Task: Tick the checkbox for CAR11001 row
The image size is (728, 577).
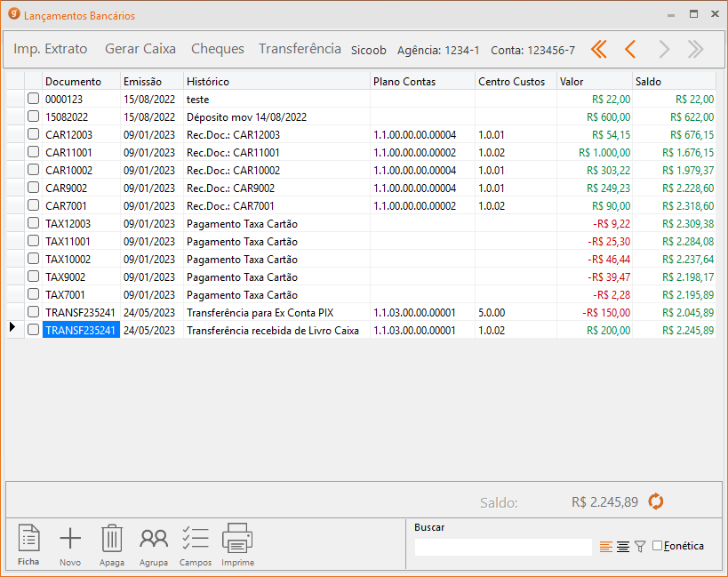Action: pos(33,153)
